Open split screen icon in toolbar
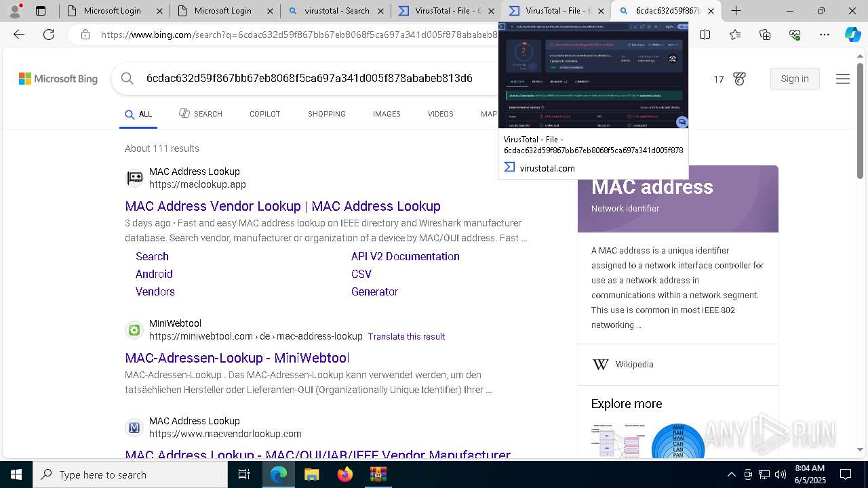 (705, 35)
